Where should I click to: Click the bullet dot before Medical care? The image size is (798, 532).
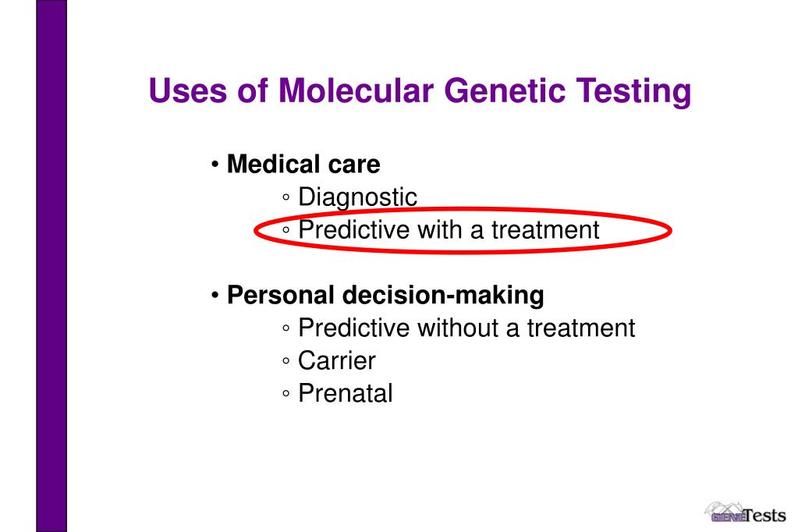click(215, 165)
